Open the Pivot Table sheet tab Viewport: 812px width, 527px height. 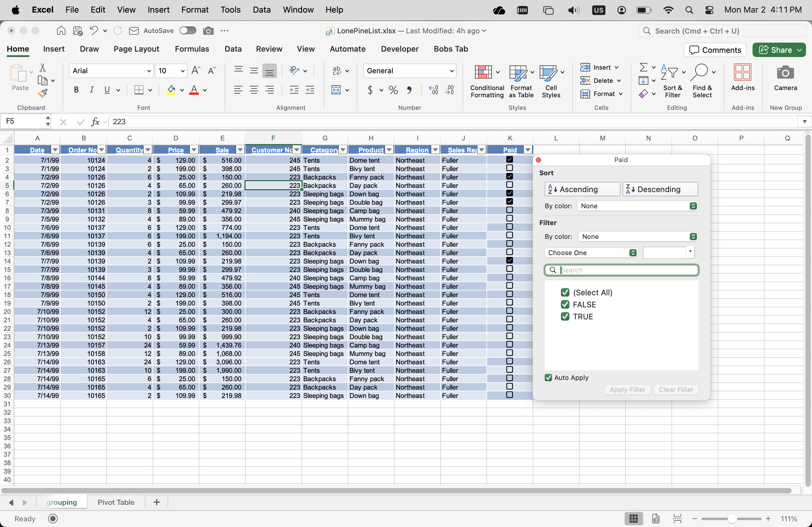pyautogui.click(x=116, y=502)
